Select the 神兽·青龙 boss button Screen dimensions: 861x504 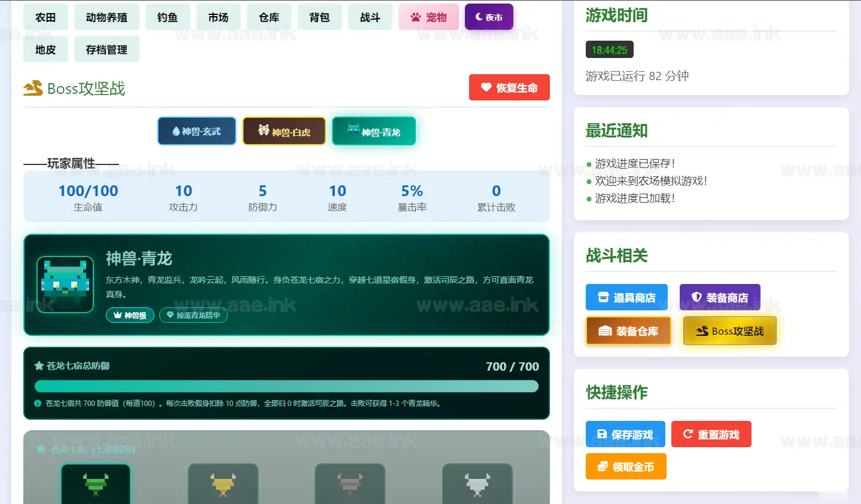tap(374, 131)
